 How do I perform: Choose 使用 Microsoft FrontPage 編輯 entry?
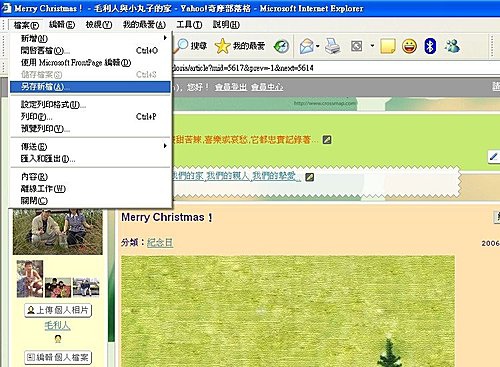[x=90, y=62]
